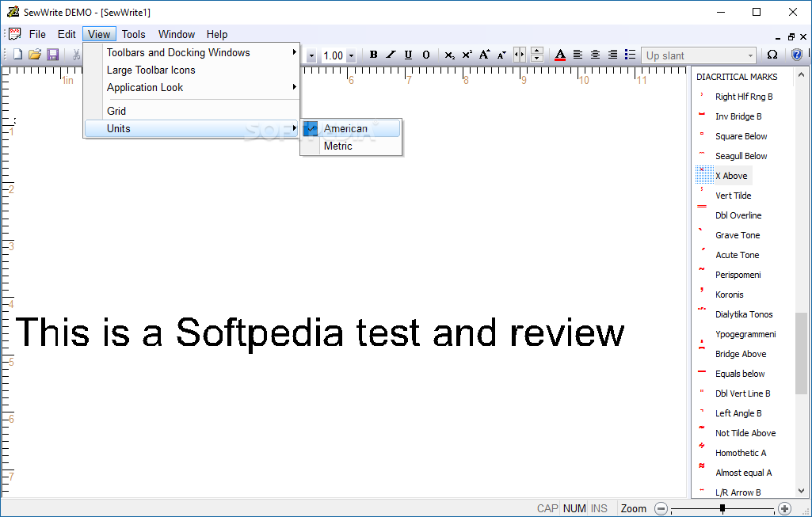Apply Subscript formatting
The width and height of the screenshot is (812, 517).
pos(449,55)
